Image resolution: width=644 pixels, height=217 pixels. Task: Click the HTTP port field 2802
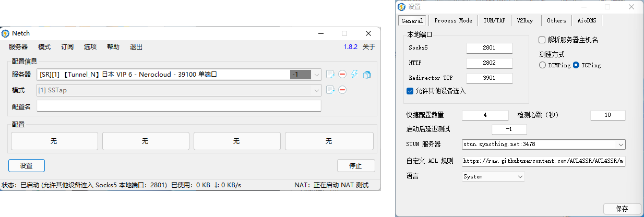coord(490,63)
